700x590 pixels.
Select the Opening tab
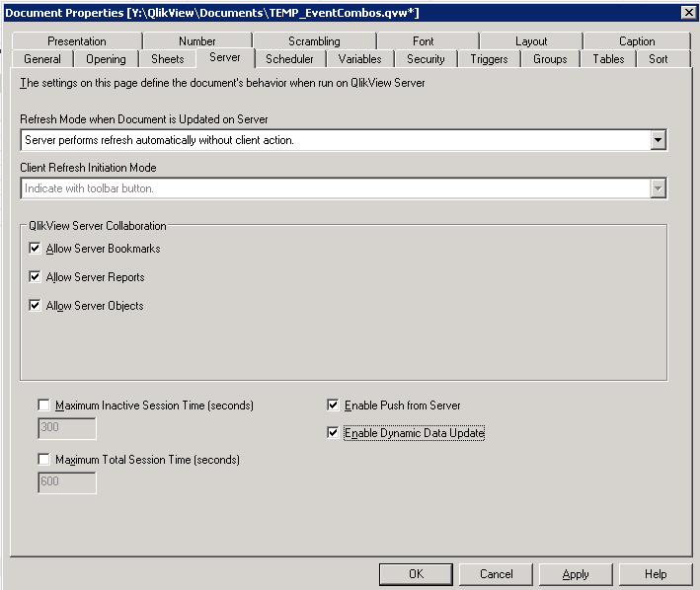[106, 59]
